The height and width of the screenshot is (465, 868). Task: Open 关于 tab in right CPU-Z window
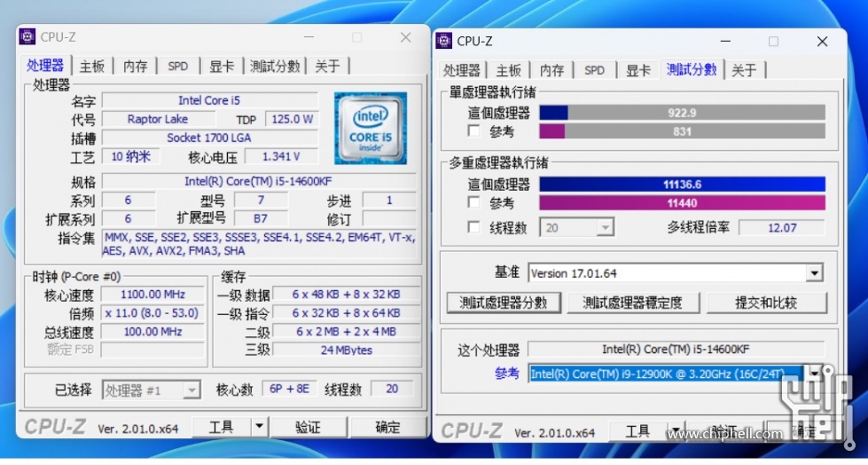pos(744,70)
